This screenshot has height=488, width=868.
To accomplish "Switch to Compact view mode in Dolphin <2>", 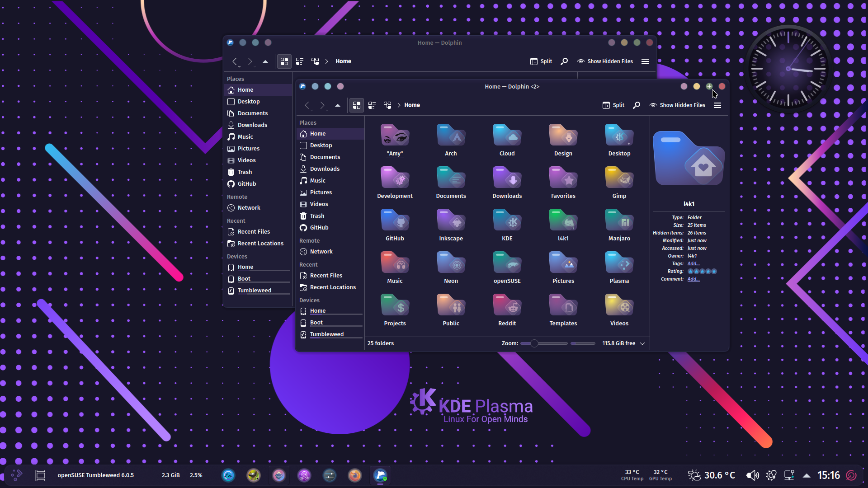I will pyautogui.click(x=372, y=105).
